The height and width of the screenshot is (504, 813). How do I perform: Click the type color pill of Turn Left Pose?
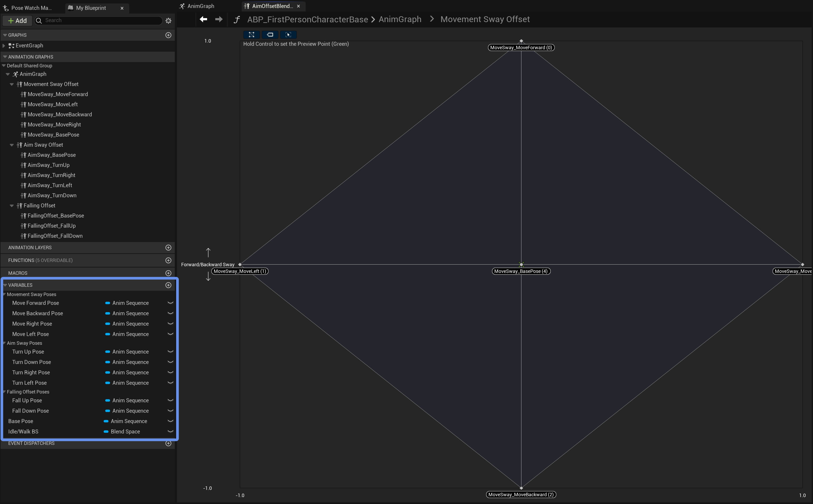(x=107, y=383)
